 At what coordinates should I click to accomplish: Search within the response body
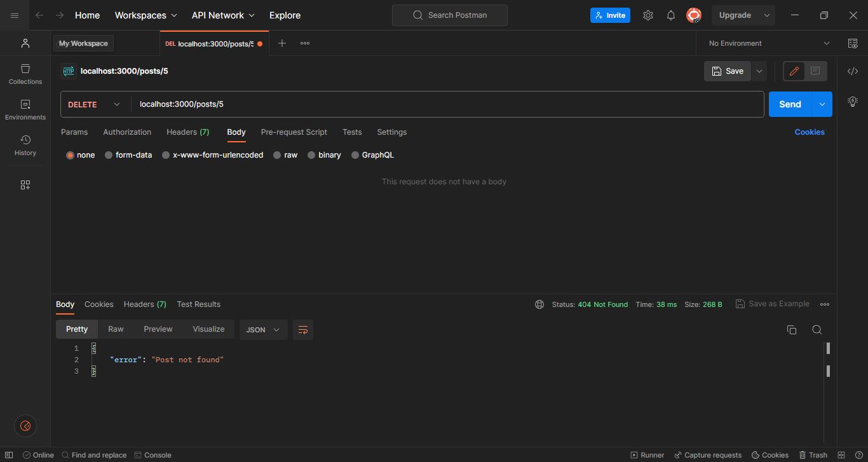click(817, 330)
